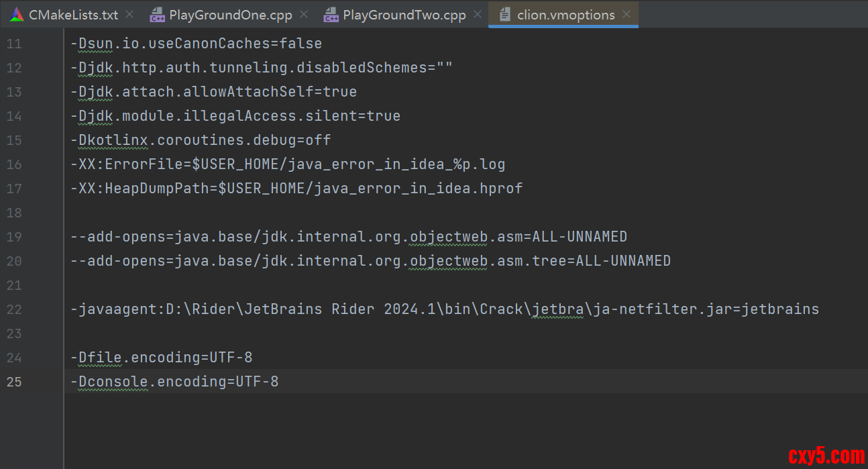Click the CMake icon on CMakeLists.txt tab
Image resolution: width=868 pixels, height=469 pixels.
17,15
